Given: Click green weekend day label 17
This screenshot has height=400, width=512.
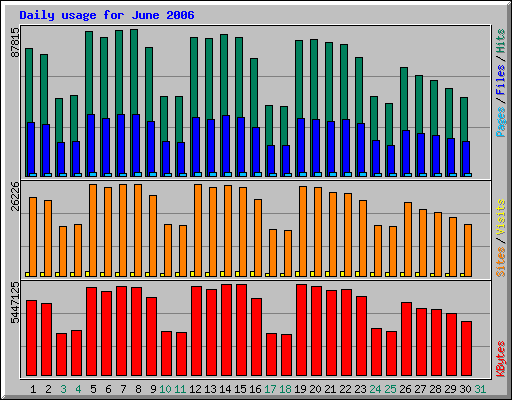Looking at the screenshot, I should pos(270,389).
